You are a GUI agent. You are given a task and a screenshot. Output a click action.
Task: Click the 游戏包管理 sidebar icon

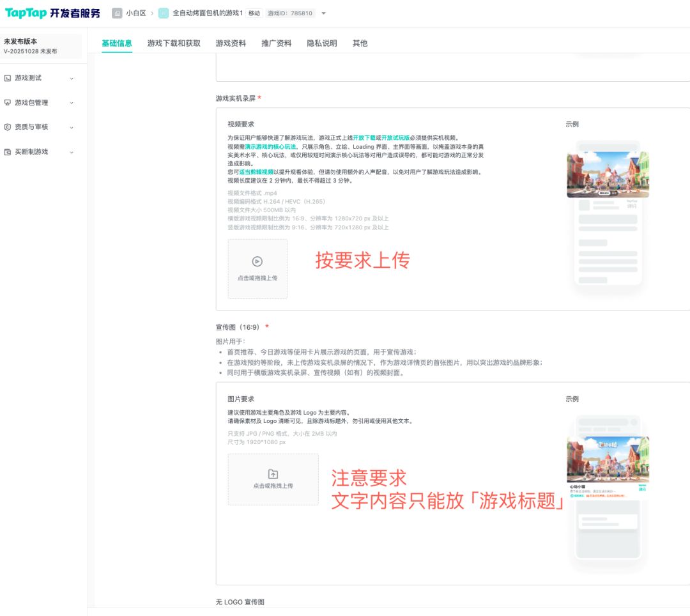tap(8, 103)
